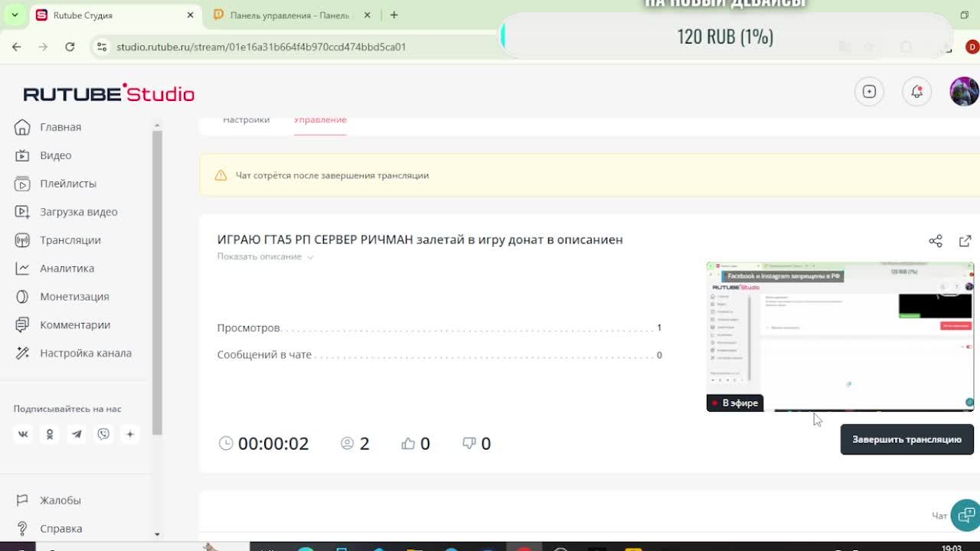
Task: Open the chat bubble button
Action: [x=965, y=515]
